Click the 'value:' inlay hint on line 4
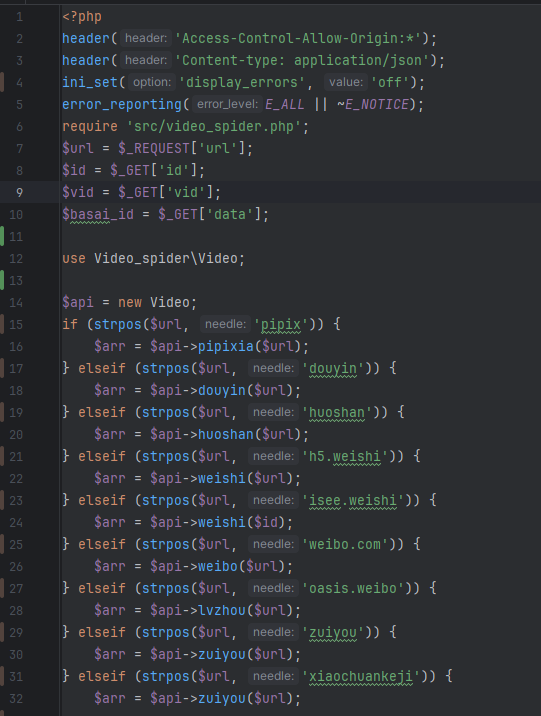541x716 pixels. [x=346, y=82]
